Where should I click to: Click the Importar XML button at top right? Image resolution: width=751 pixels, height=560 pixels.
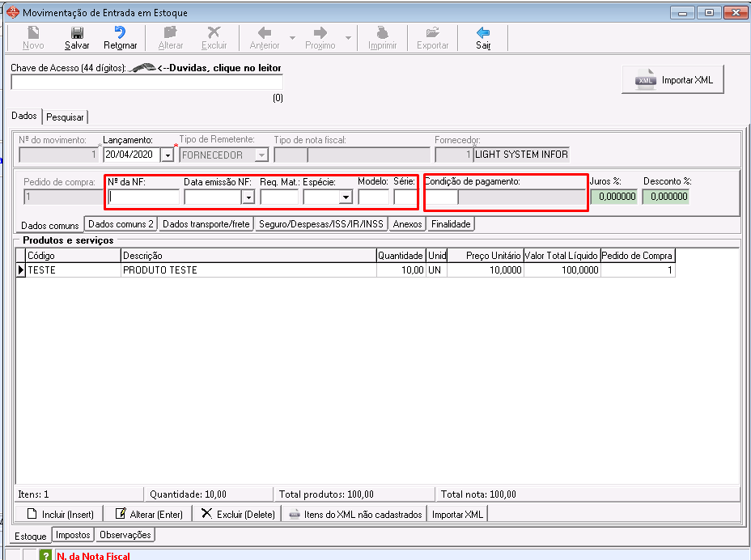point(673,80)
